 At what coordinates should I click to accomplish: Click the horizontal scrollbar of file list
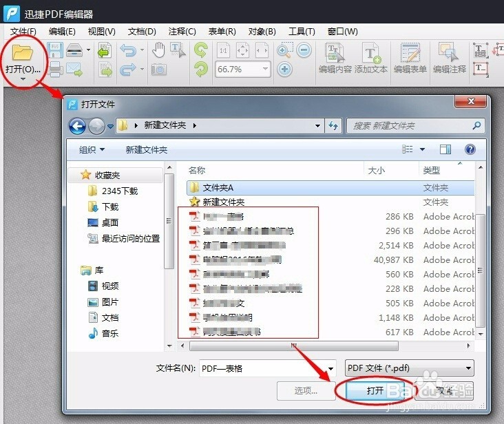294,346
